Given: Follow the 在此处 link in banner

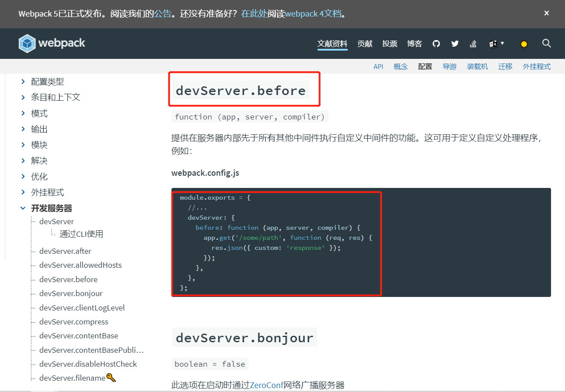Looking at the screenshot, I should [254, 14].
